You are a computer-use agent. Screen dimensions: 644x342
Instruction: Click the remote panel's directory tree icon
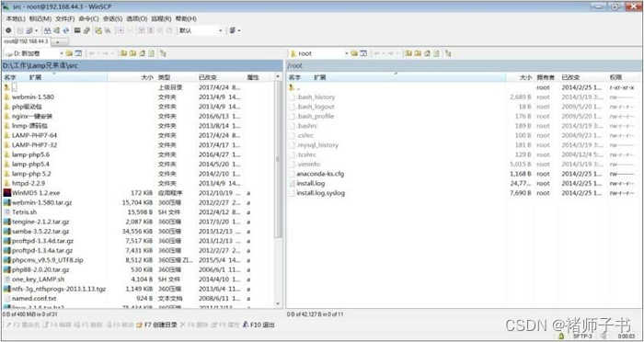click(448, 53)
